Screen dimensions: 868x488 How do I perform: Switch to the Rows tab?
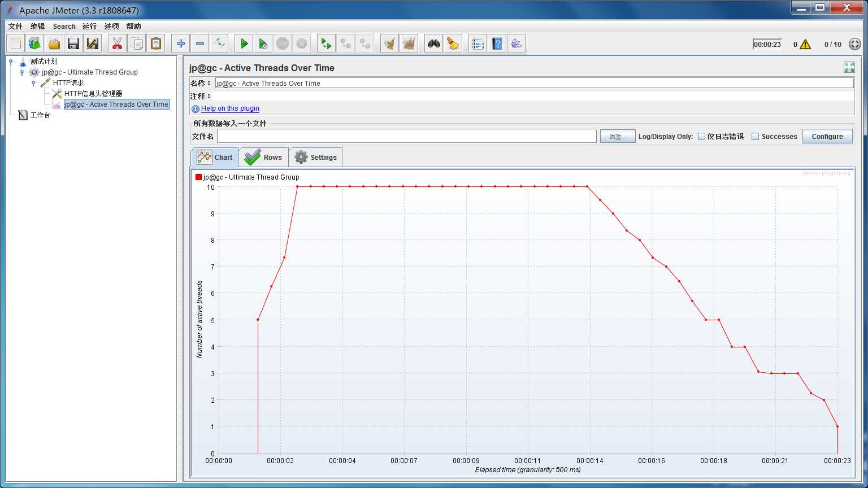[263, 158]
